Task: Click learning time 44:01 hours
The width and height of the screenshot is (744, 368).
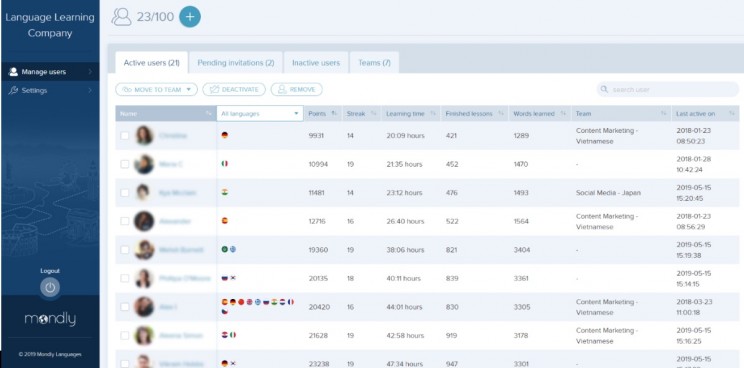Action: click(x=405, y=307)
